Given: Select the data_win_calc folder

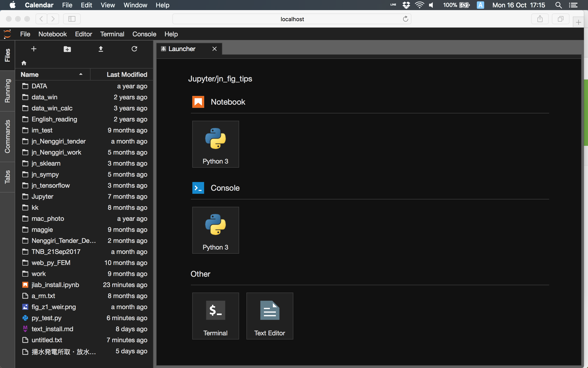Looking at the screenshot, I should [x=84, y=108].
